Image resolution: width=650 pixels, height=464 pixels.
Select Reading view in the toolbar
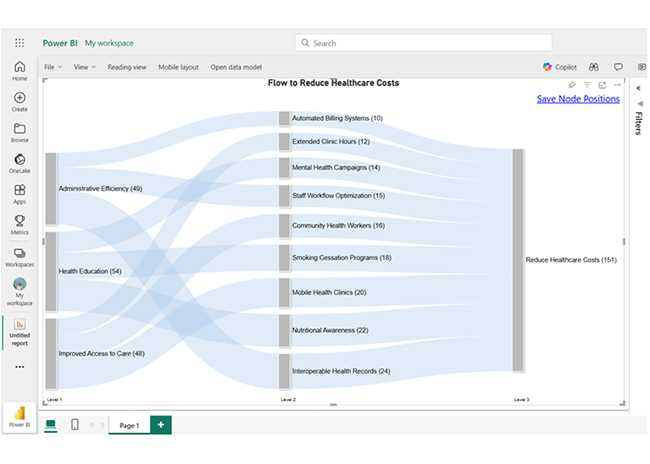click(x=127, y=67)
